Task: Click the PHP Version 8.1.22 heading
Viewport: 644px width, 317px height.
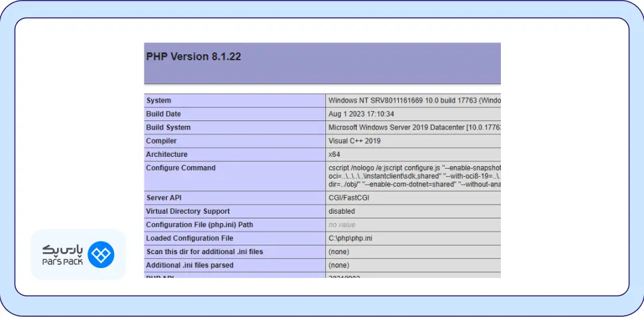Action: coord(193,57)
